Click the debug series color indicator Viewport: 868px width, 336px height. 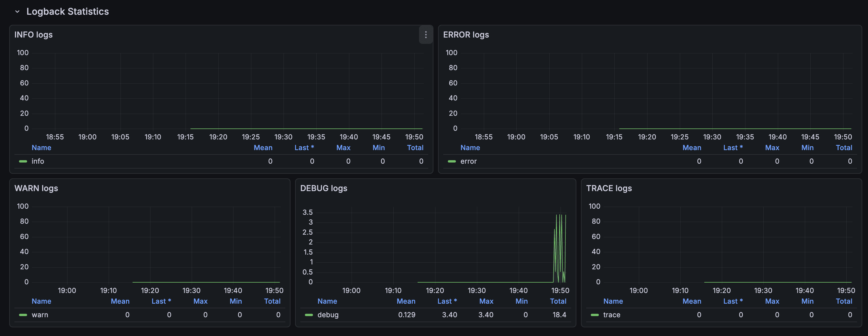pyautogui.click(x=309, y=315)
